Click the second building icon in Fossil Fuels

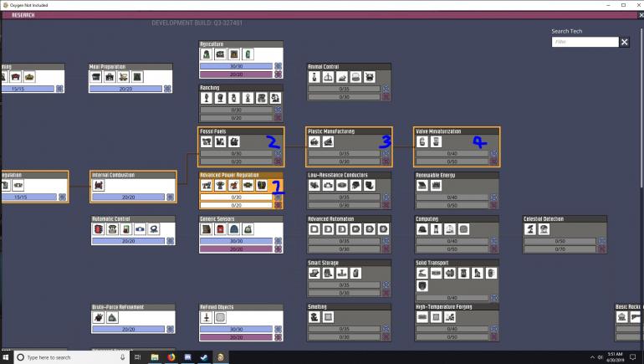coord(220,141)
